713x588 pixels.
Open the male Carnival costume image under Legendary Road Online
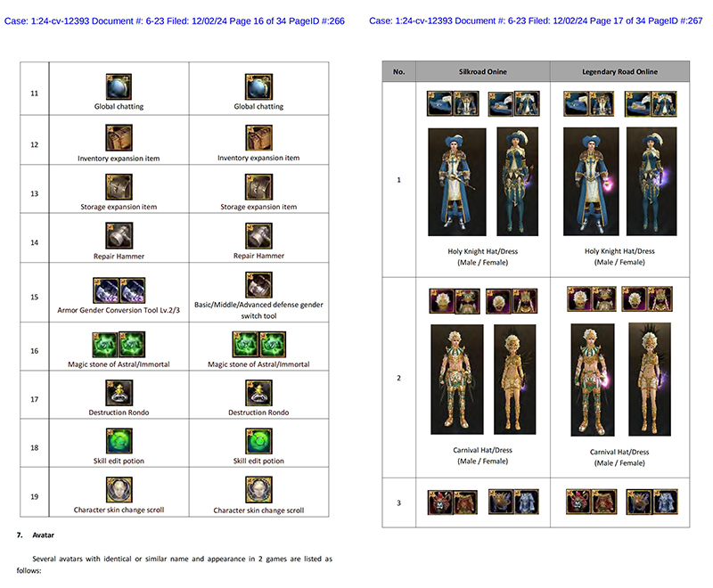(x=593, y=380)
